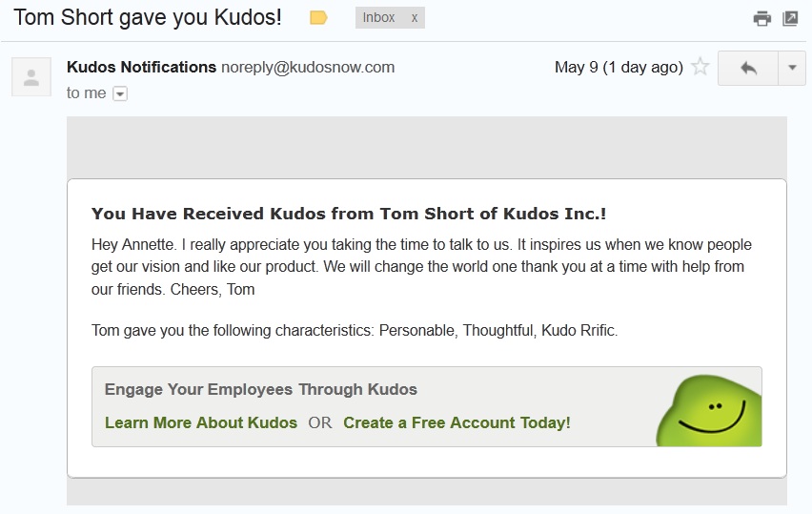
Task: Open the email in a new window
Action: click(790, 18)
